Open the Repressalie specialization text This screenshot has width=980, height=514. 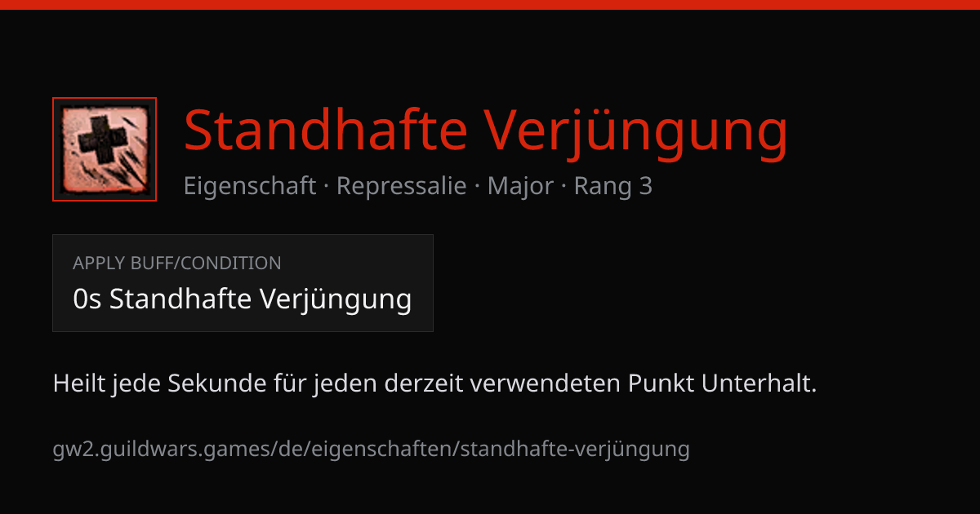(x=401, y=187)
